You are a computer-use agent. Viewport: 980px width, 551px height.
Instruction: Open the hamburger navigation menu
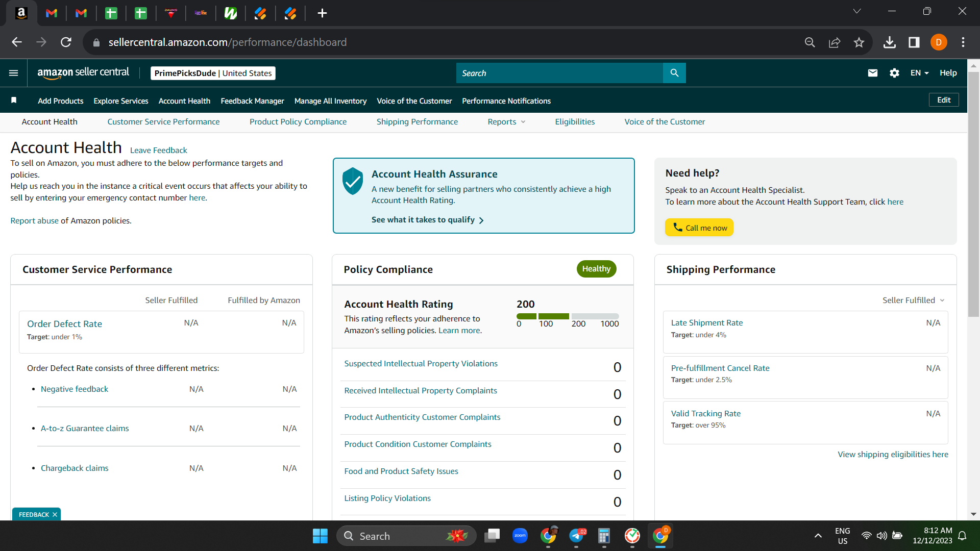click(14, 73)
